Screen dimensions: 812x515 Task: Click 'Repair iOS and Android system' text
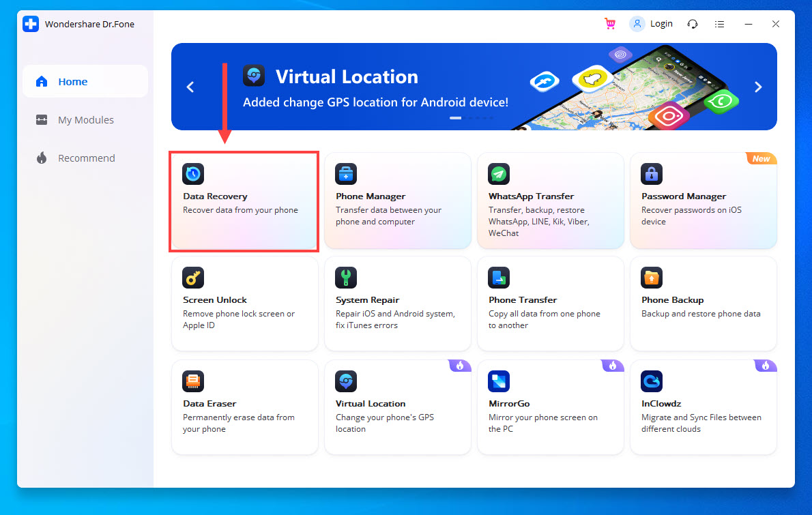pos(395,314)
